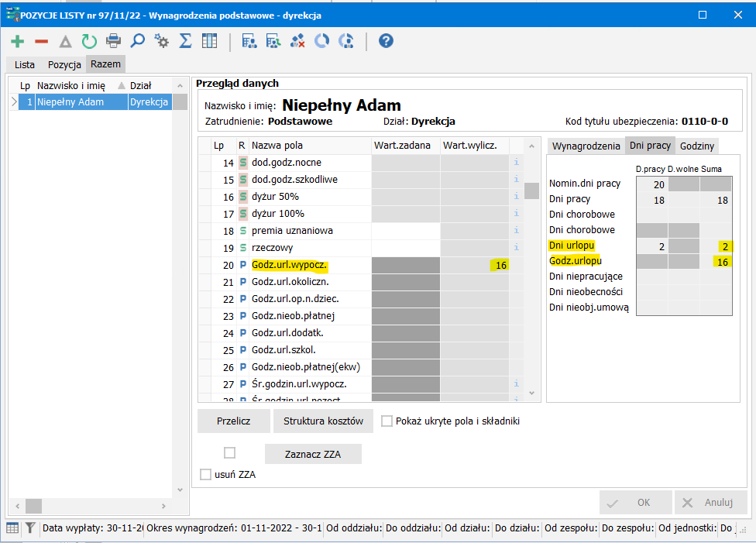This screenshot has width=756, height=543.
Task: Switch to the Lista tab
Action: click(x=25, y=64)
